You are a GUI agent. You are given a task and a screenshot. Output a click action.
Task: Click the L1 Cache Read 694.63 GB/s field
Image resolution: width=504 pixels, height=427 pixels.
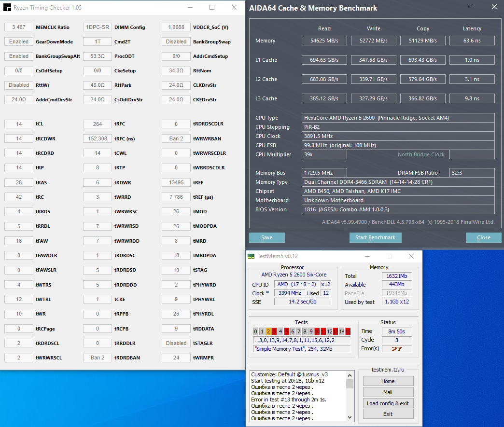click(324, 60)
